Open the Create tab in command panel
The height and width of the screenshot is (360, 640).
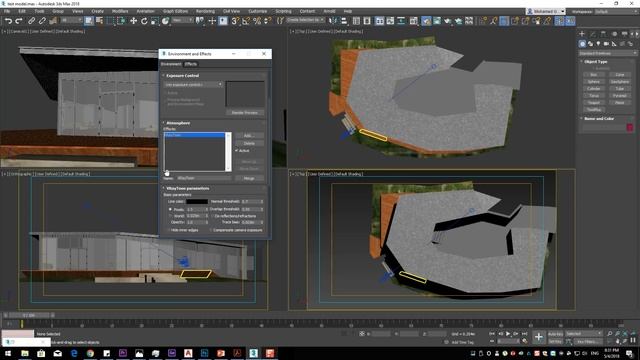pyautogui.click(x=582, y=34)
